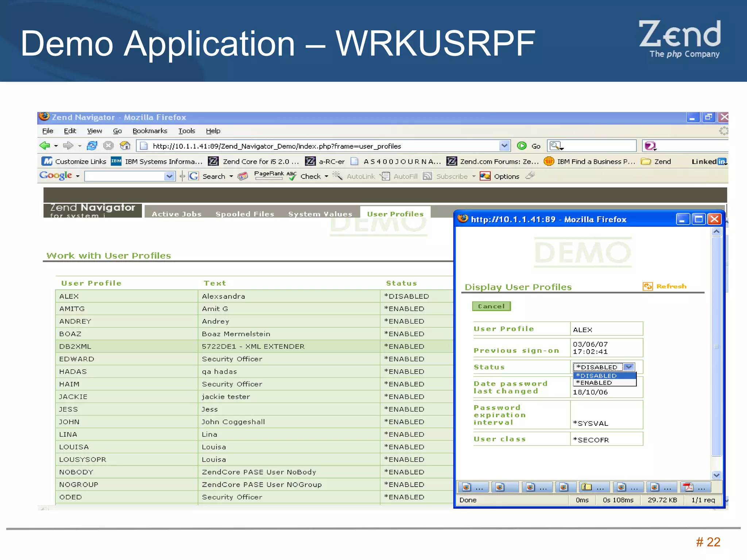Click the highlighter pen icon
The height and width of the screenshot is (560, 747).
coord(530,176)
